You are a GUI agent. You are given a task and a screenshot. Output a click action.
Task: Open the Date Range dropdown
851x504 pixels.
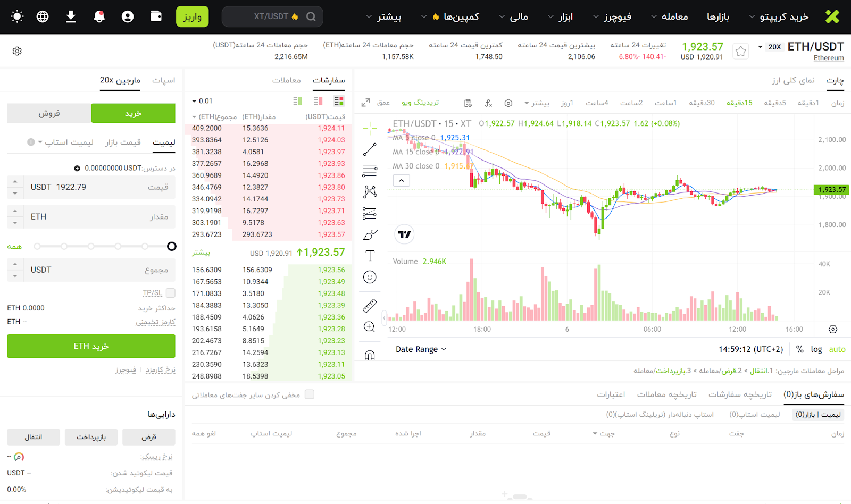click(x=421, y=349)
